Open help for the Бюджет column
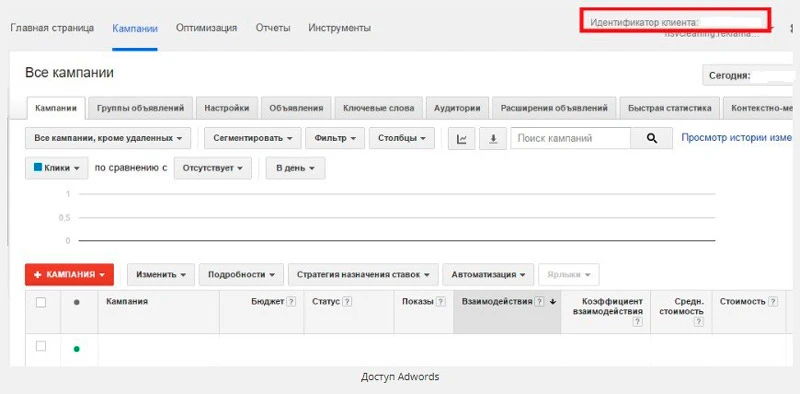The width and height of the screenshot is (800, 394). [291, 302]
